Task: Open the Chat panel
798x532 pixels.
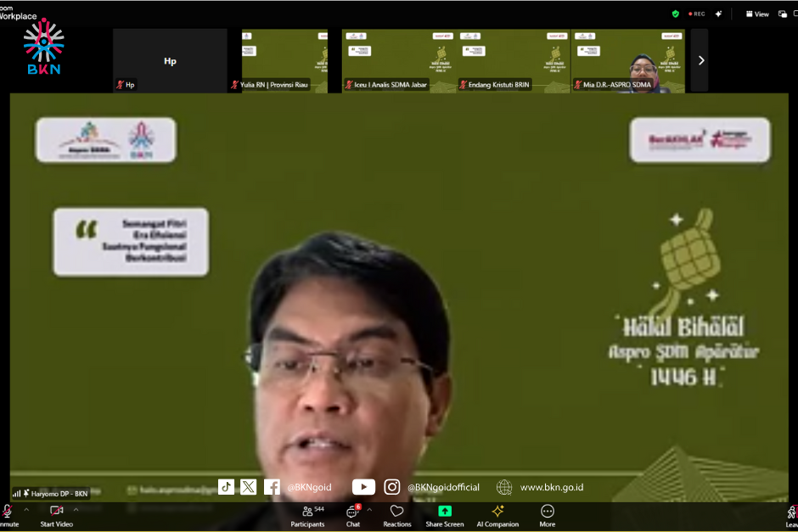Action: [x=352, y=514]
